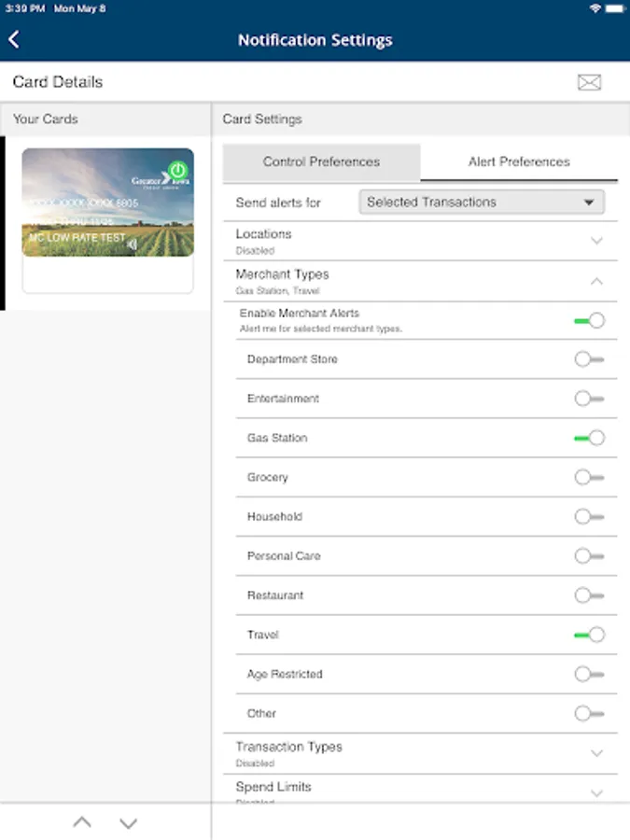
Task: Tap the green power icon on card
Action: (x=178, y=171)
